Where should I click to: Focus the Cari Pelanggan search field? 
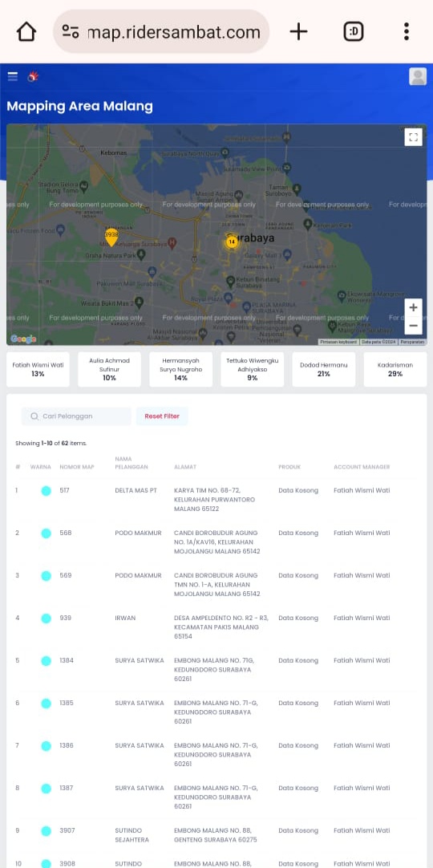coord(76,416)
